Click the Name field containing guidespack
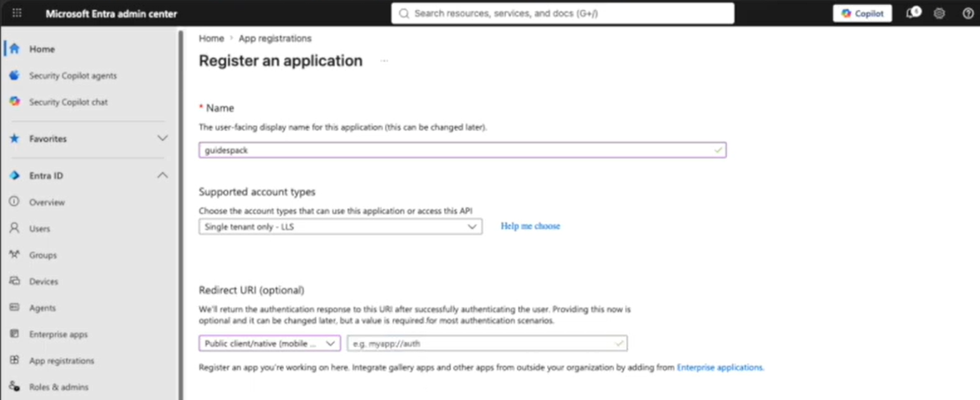This screenshot has height=400, width=980. coord(462,150)
